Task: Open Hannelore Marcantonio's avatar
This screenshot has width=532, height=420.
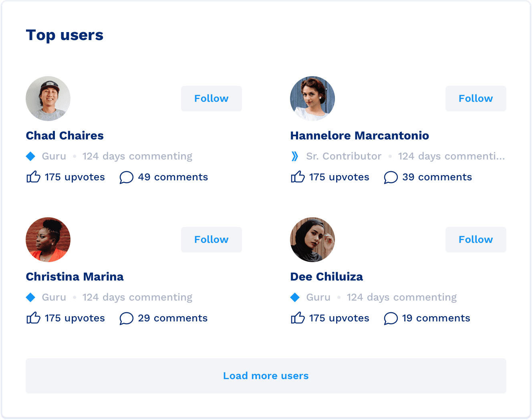Action: [312, 99]
